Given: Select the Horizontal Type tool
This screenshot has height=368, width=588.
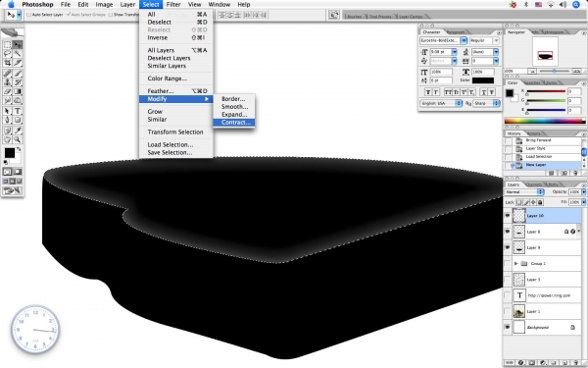Looking at the screenshot, I should tap(18, 111).
